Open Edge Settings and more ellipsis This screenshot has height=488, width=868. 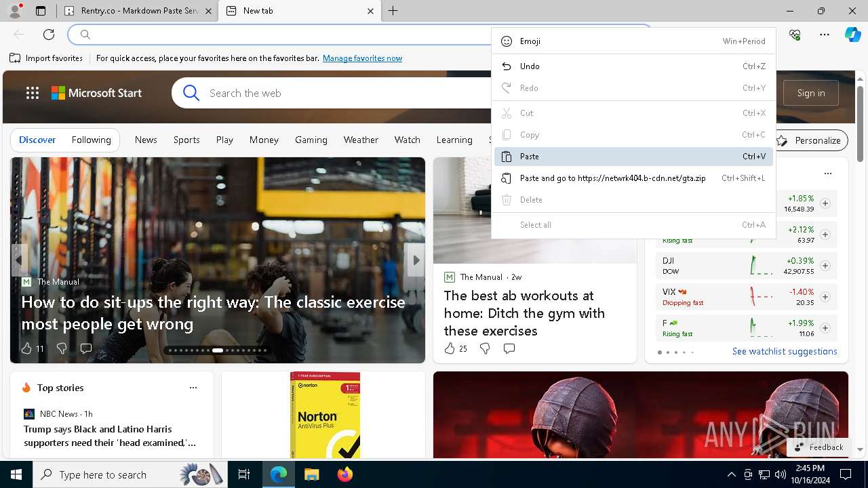click(825, 35)
